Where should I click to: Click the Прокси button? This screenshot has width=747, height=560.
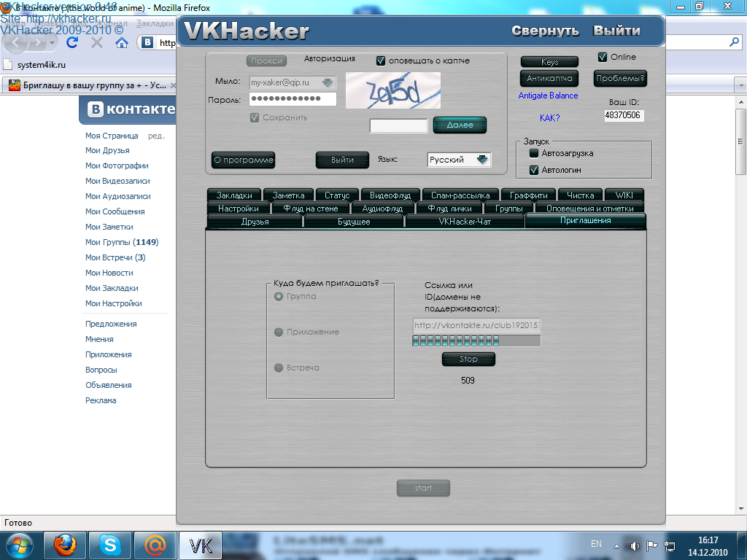267,61
